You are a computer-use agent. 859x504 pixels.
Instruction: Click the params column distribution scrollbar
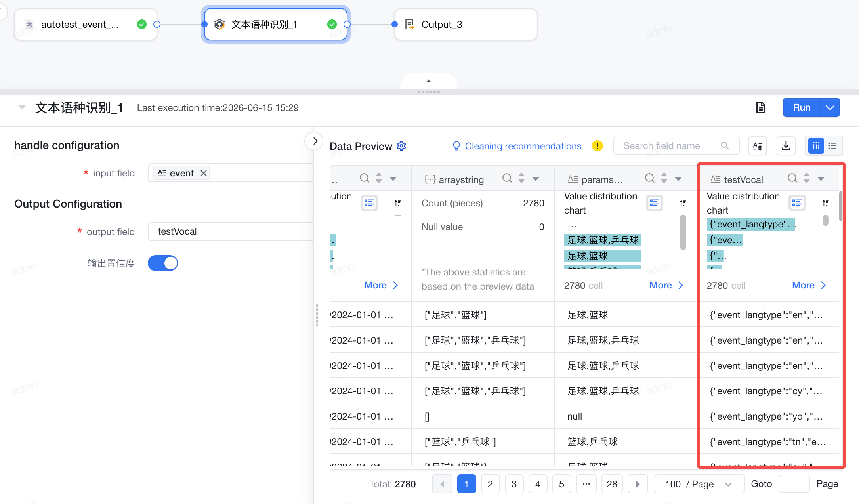coord(683,232)
